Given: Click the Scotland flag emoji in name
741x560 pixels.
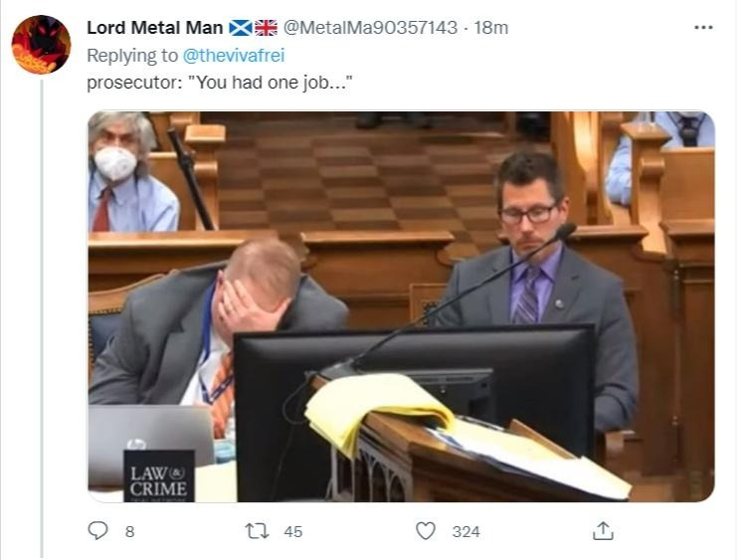Looking at the screenshot, I should 241,28.
